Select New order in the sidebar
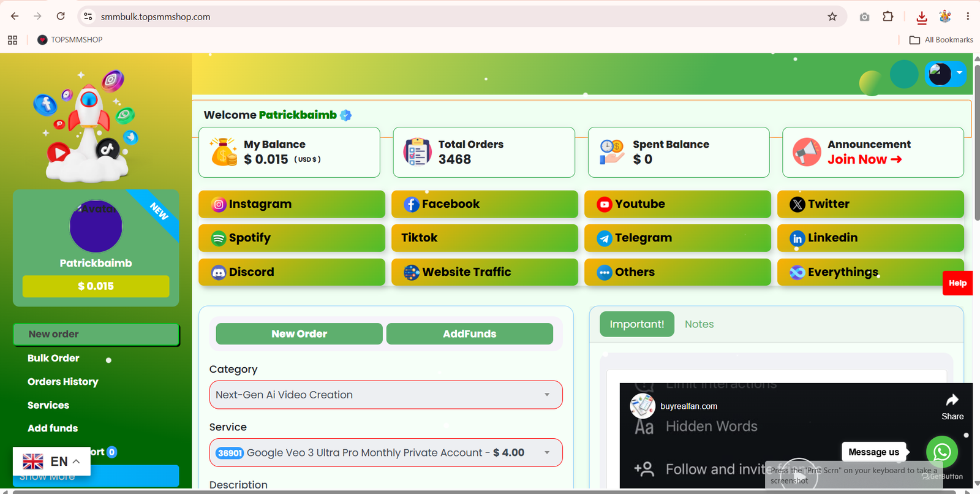The height and width of the screenshot is (494, 980). point(96,335)
